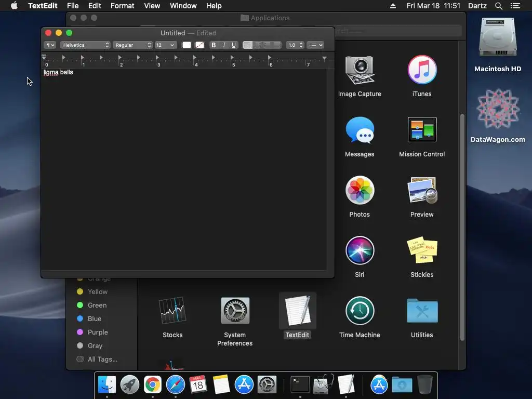The height and width of the screenshot is (399, 532).
Task: Open the Edit menu
Action: click(x=95, y=6)
